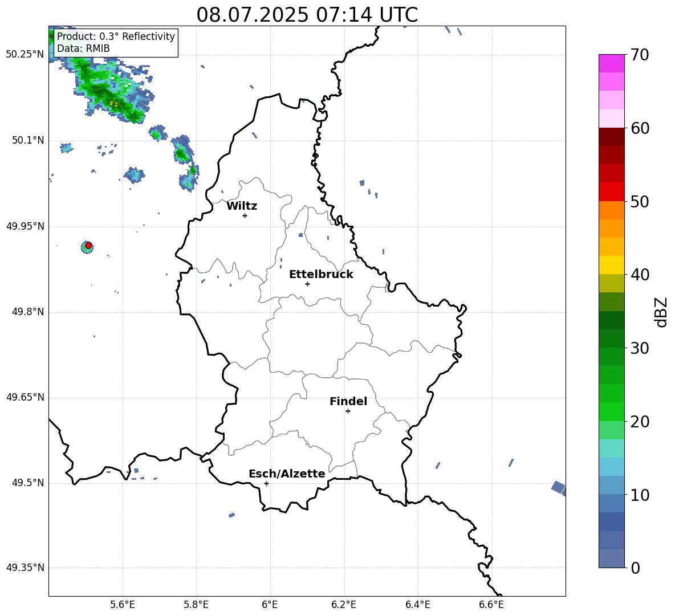
Task: Click the 49.8°N latitude tick label
Action: pyautogui.click(x=27, y=312)
